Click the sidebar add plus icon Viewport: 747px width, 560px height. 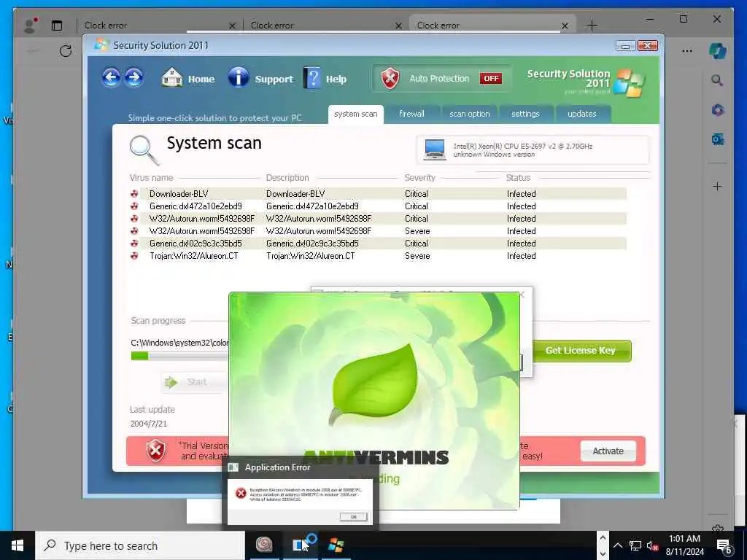(x=717, y=186)
